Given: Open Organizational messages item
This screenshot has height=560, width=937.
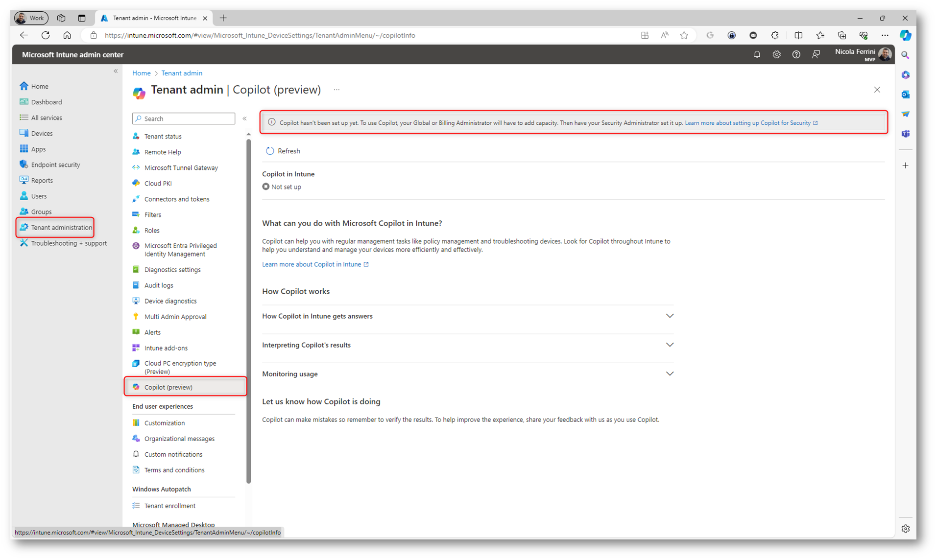Looking at the screenshot, I should click(179, 439).
